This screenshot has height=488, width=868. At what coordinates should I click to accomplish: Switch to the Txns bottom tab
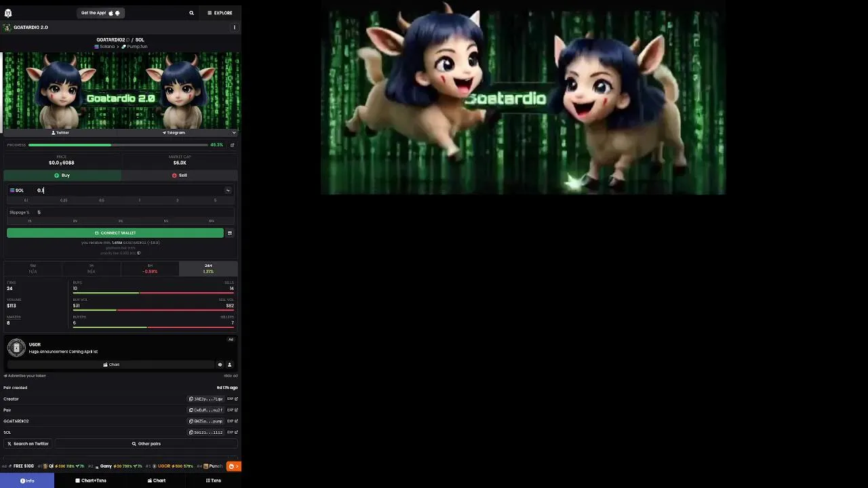click(x=214, y=481)
